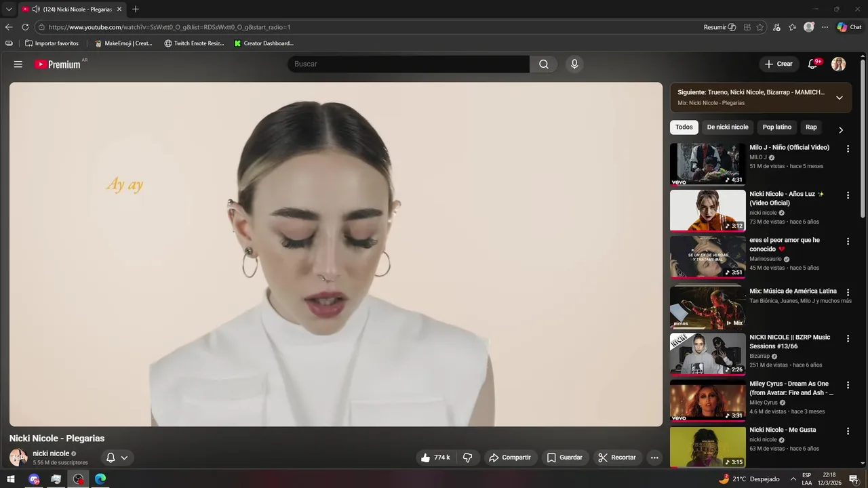This screenshot has width=868, height=488.
Task: Click the search magnifier button
Action: [543, 64]
